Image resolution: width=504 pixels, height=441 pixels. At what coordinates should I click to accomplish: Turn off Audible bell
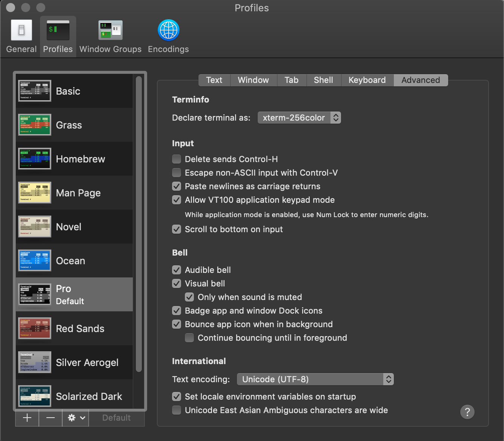177,270
